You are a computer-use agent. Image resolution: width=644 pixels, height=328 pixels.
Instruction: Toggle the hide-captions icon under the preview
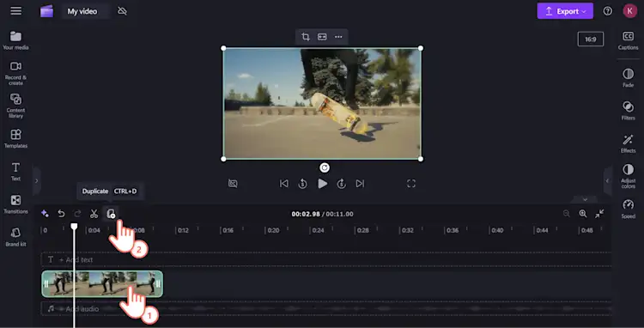(x=233, y=184)
